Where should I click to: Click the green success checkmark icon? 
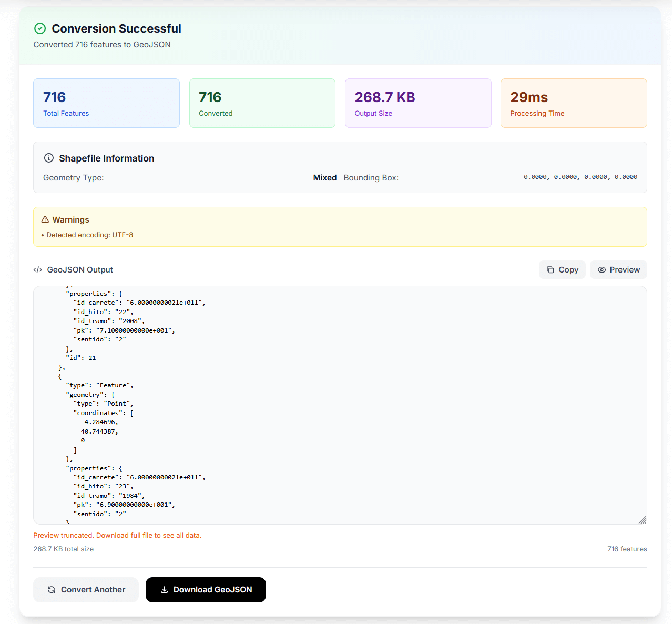pos(40,28)
